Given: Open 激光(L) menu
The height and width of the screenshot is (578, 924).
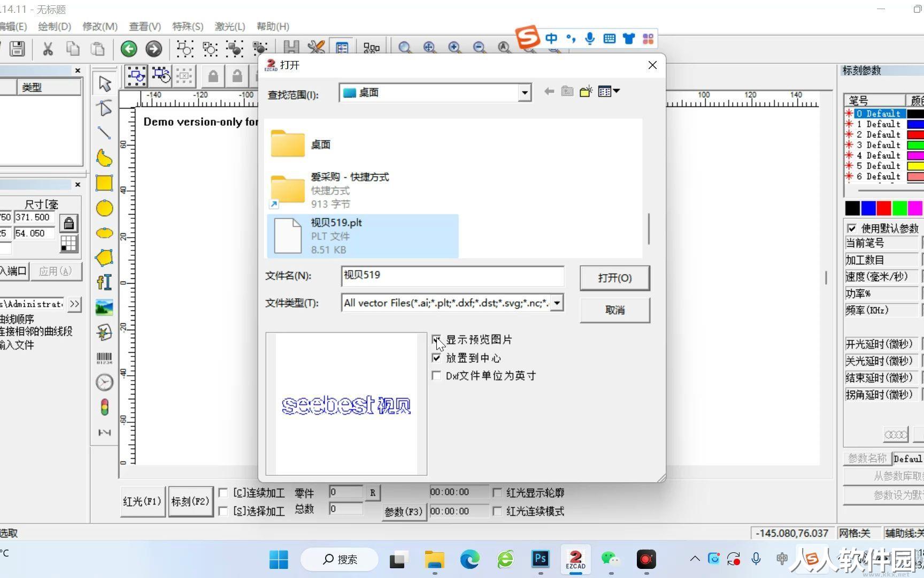Looking at the screenshot, I should pyautogui.click(x=230, y=26).
